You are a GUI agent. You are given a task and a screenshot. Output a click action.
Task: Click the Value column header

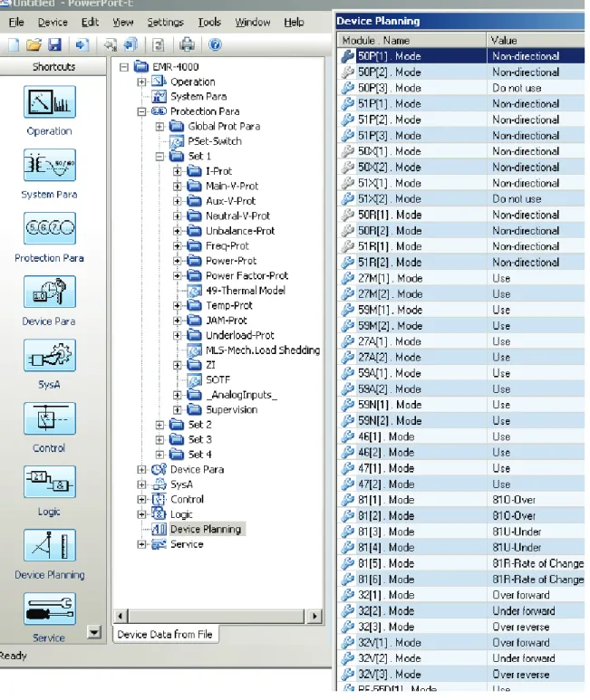click(536, 40)
